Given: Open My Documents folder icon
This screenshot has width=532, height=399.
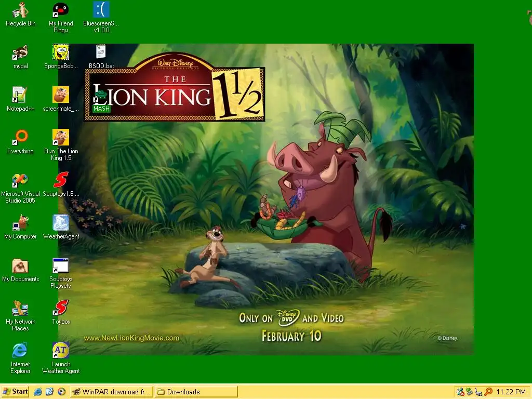Looking at the screenshot, I should (20, 270).
